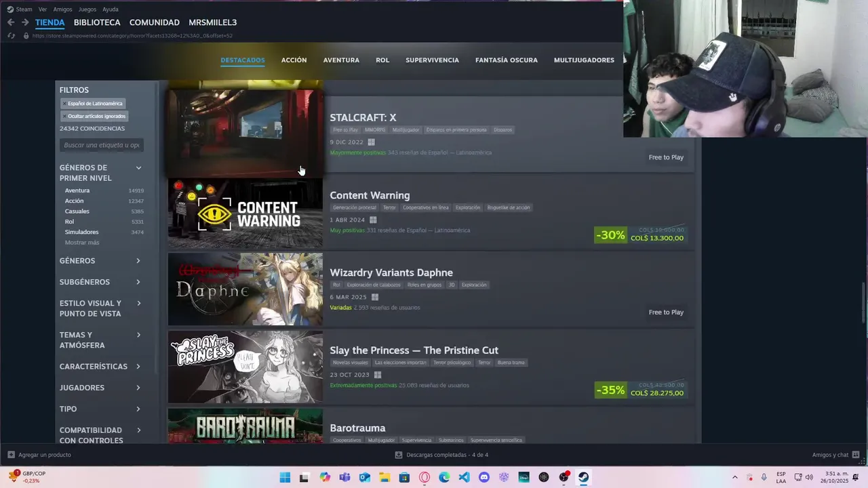This screenshot has height=488, width=868.
Task: Click the Steam logo in the menu bar
Action: click(x=9, y=9)
